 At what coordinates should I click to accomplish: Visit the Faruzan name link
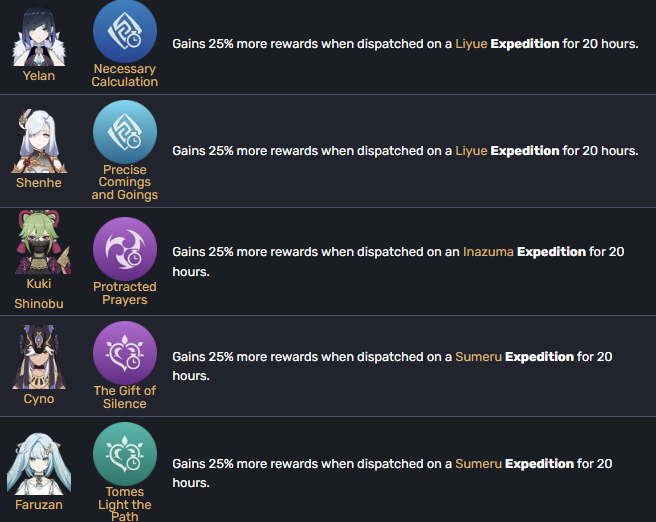[39, 506]
